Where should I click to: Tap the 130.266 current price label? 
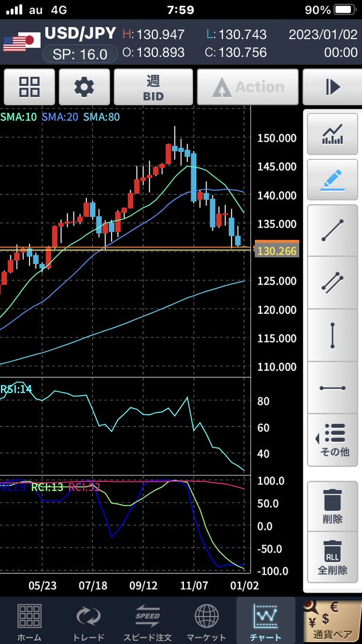click(277, 251)
